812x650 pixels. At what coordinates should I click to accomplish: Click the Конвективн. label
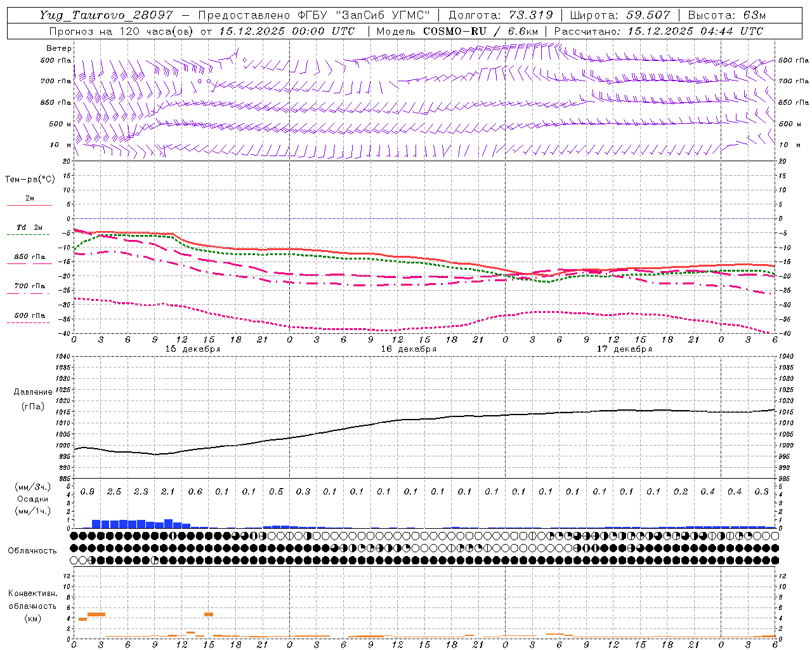[x=32, y=594]
